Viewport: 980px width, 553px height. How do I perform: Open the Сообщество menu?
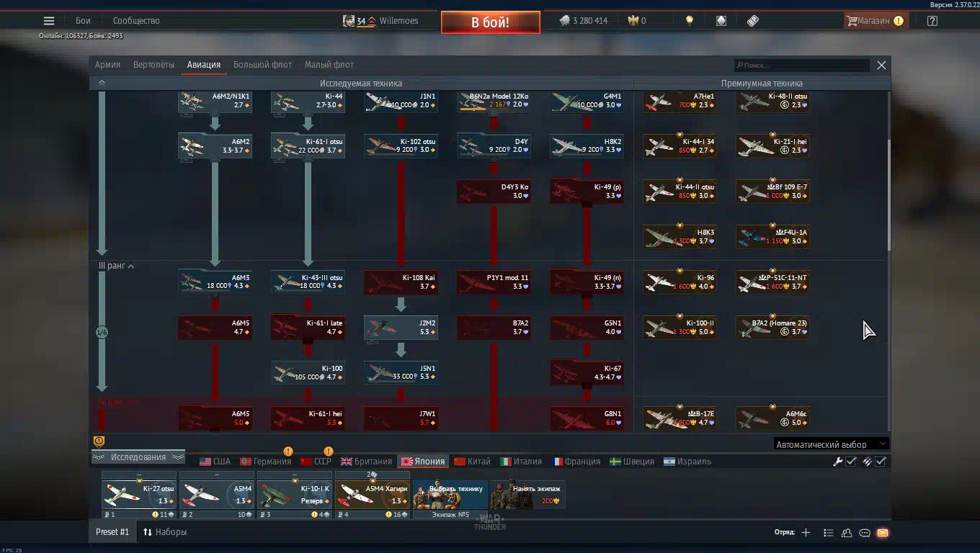(x=136, y=21)
